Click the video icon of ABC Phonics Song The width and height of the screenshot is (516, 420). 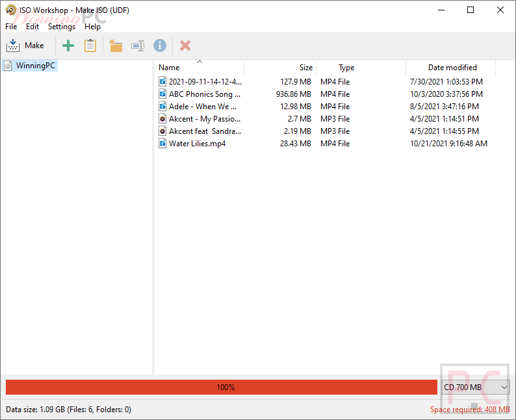(162, 94)
